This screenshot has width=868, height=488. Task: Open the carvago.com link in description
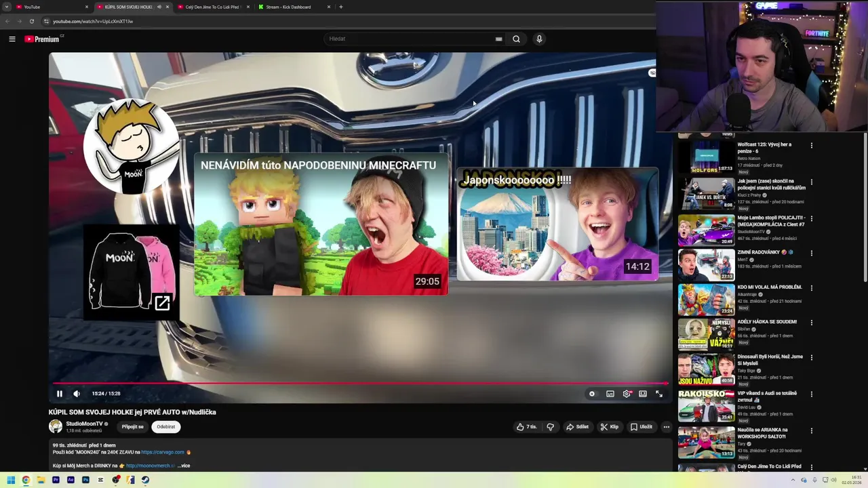point(163,452)
